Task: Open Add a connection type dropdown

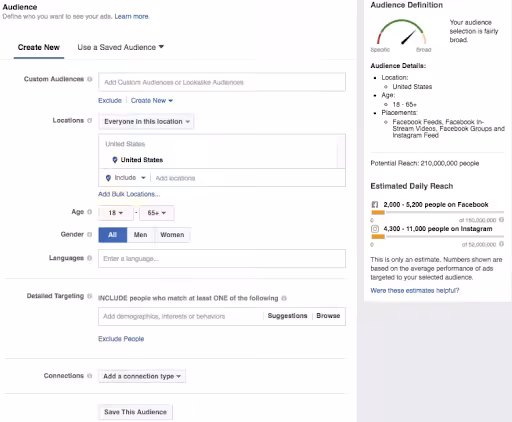Action: [x=142, y=376]
